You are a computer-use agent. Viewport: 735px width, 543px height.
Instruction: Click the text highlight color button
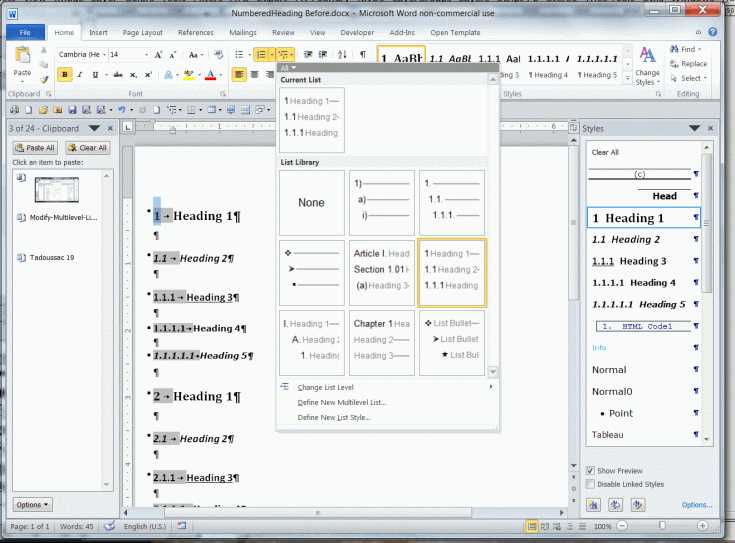[x=189, y=75]
